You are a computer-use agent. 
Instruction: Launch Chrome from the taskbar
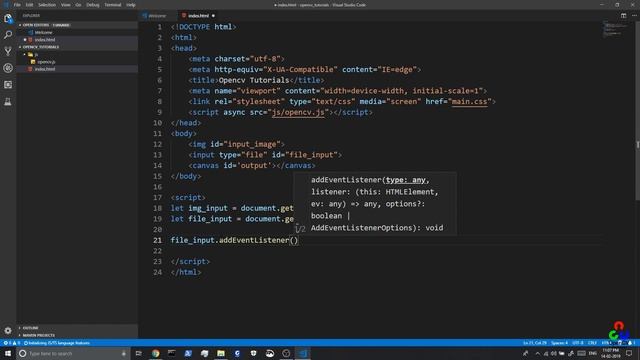[156, 353]
